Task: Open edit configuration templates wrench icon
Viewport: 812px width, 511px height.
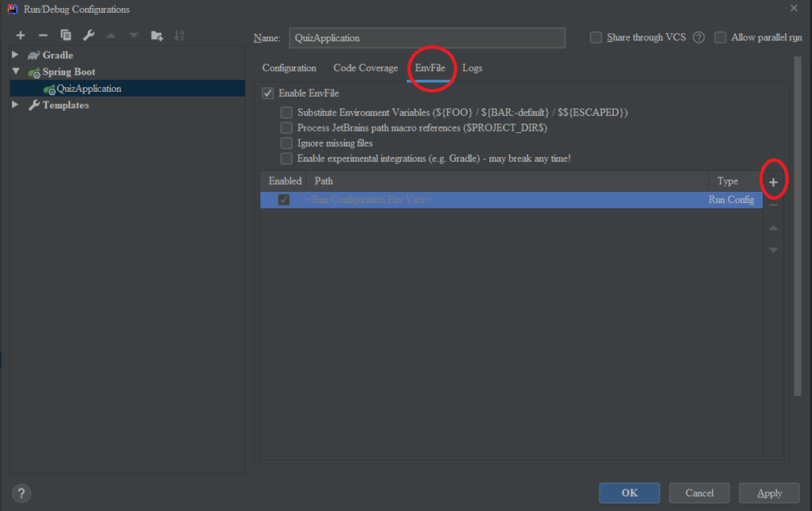Action: click(89, 35)
